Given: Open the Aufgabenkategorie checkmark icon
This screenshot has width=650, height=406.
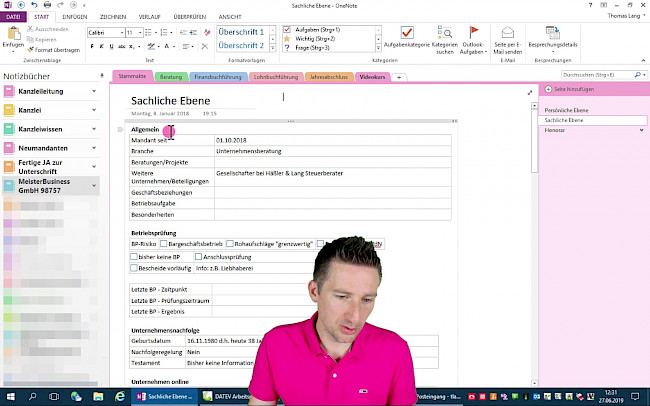Looking at the screenshot, I should 406,33.
